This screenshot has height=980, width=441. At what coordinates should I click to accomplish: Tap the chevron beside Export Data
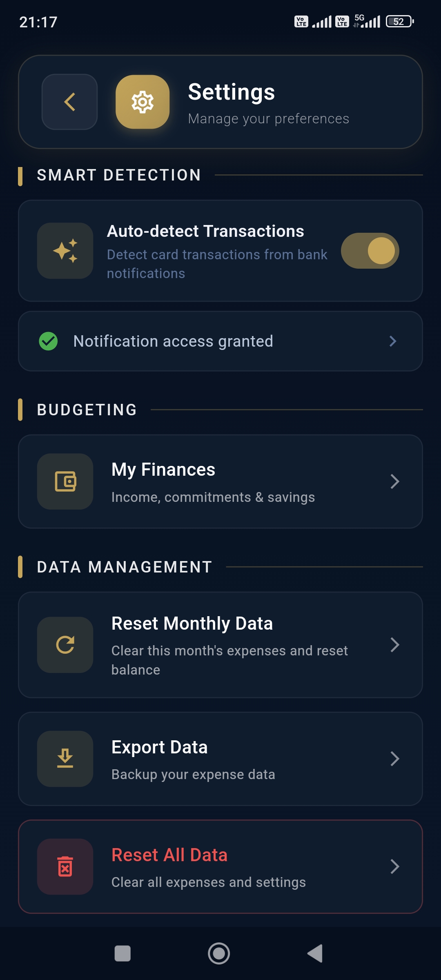[x=394, y=759]
